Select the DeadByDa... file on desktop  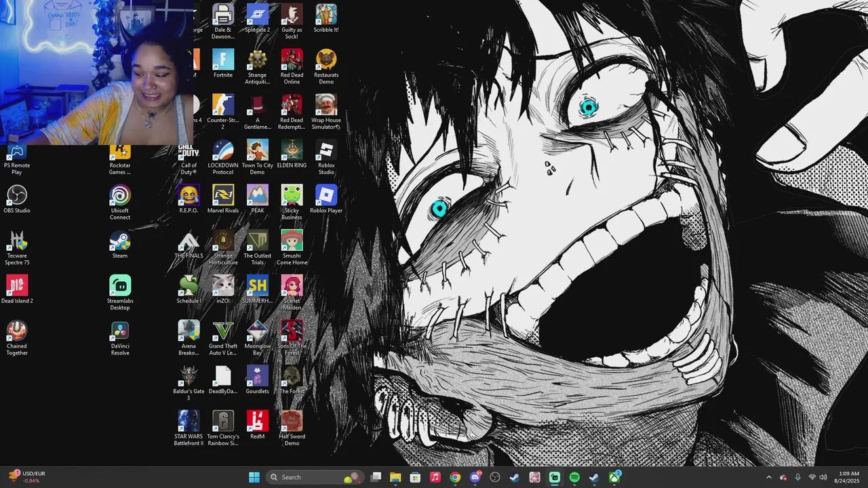click(223, 380)
